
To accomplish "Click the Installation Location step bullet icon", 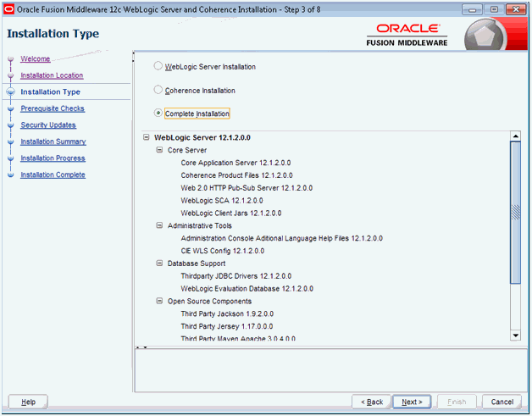I will tap(10, 75).
